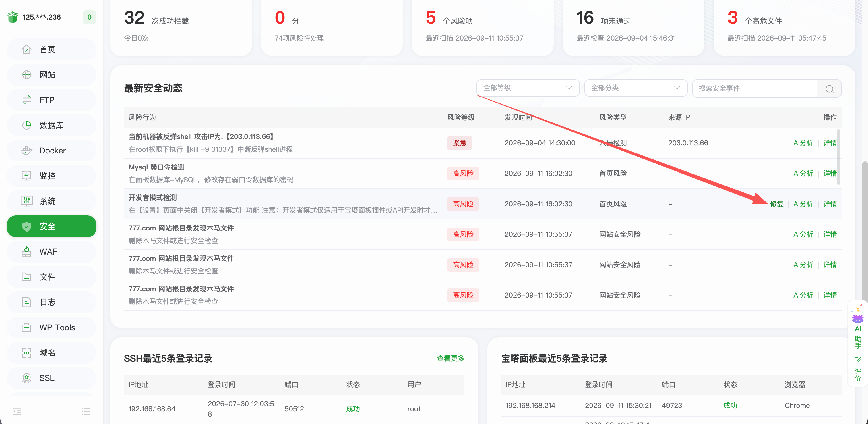Click 查看更多 in SSH login records
Viewport: 868px width, 424px height.
[x=450, y=358]
